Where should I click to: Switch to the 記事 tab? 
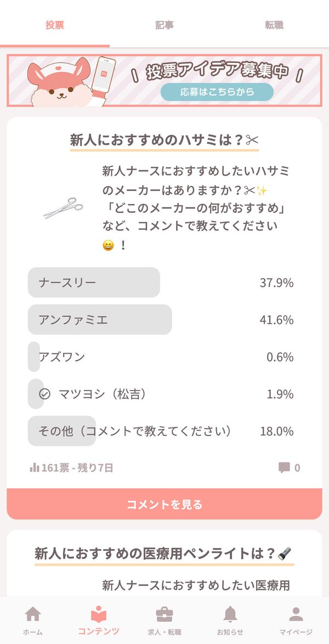(x=164, y=25)
